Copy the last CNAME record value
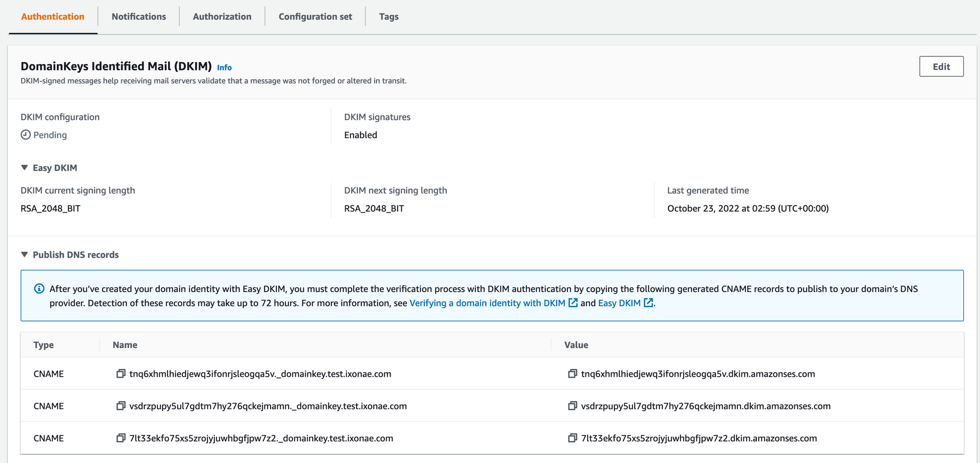 (572, 438)
